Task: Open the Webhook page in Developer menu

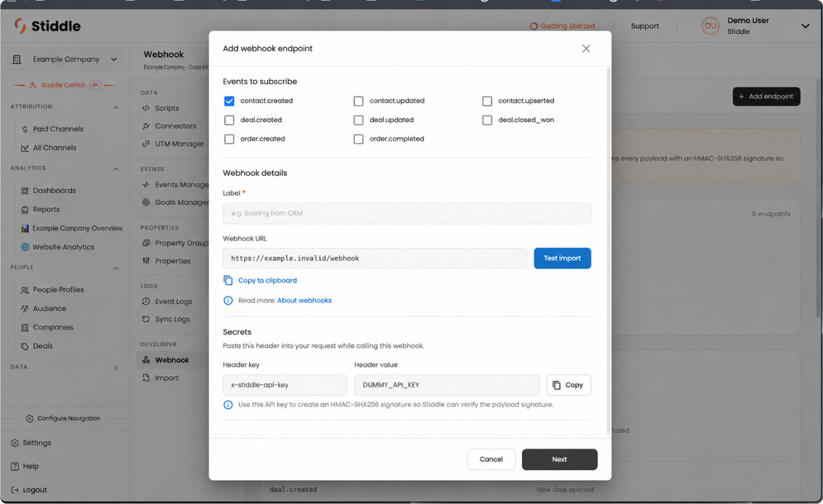Action: click(173, 360)
